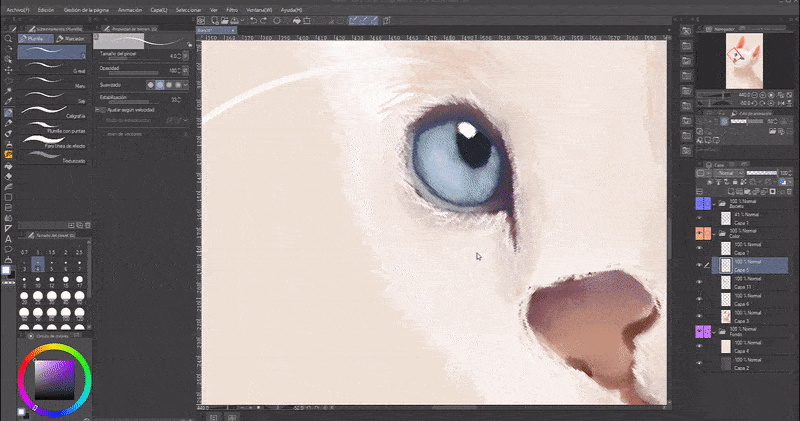800x421 pixels.
Task: Click Navigator flip horizontal icon
Action: click(780, 104)
